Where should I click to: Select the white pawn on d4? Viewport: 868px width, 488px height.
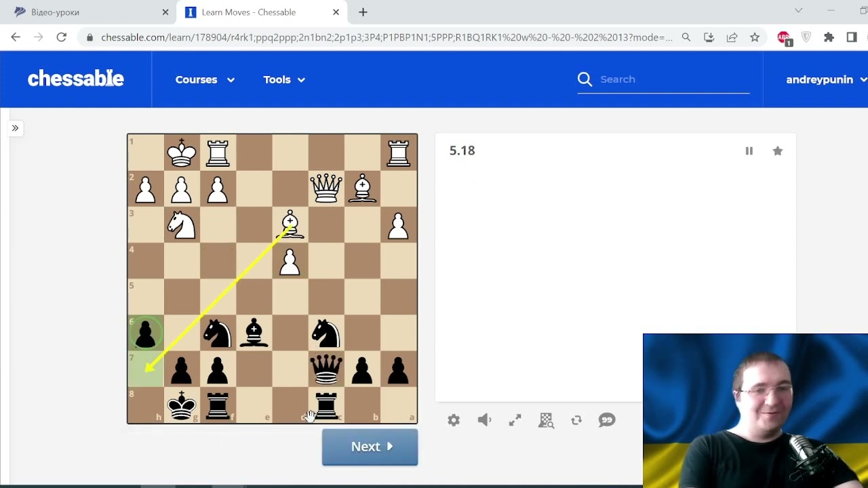(290, 261)
